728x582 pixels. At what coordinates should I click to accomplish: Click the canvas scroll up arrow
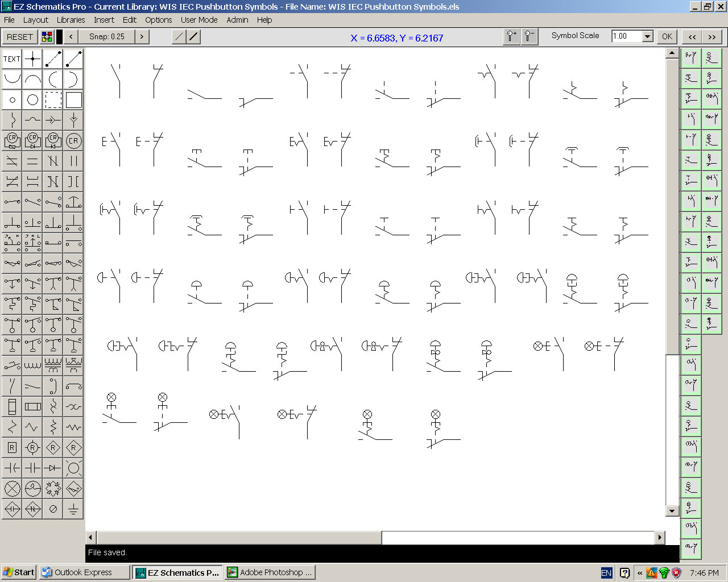(672, 53)
